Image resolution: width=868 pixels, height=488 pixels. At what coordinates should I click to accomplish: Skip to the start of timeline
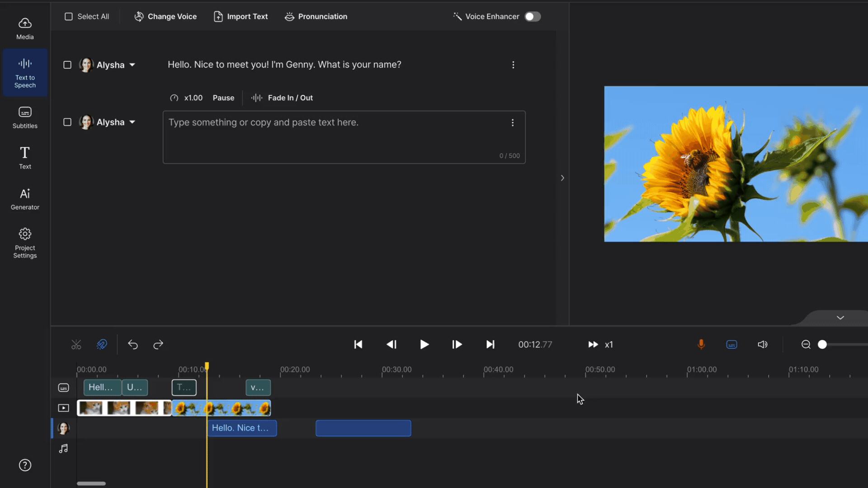(358, 345)
